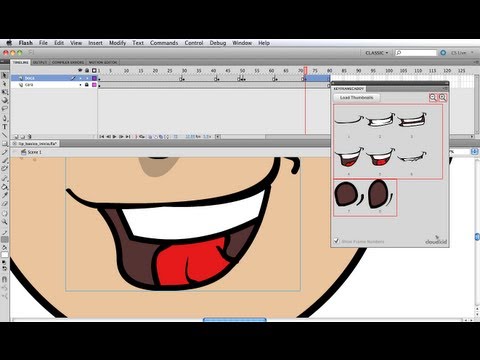
Task: Play the timeline animation
Action: point(114,136)
